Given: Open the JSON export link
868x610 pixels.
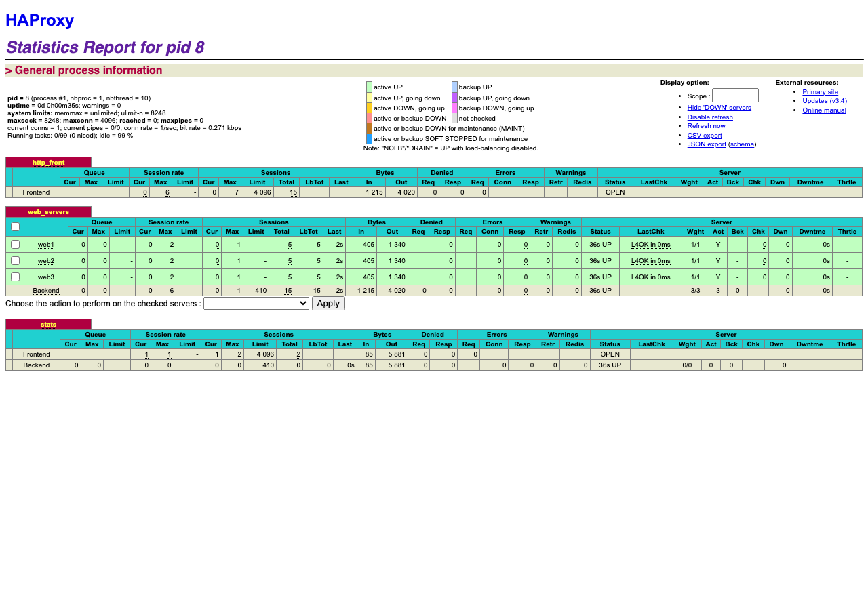Looking at the screenshot, I should (x=707, y=144).
